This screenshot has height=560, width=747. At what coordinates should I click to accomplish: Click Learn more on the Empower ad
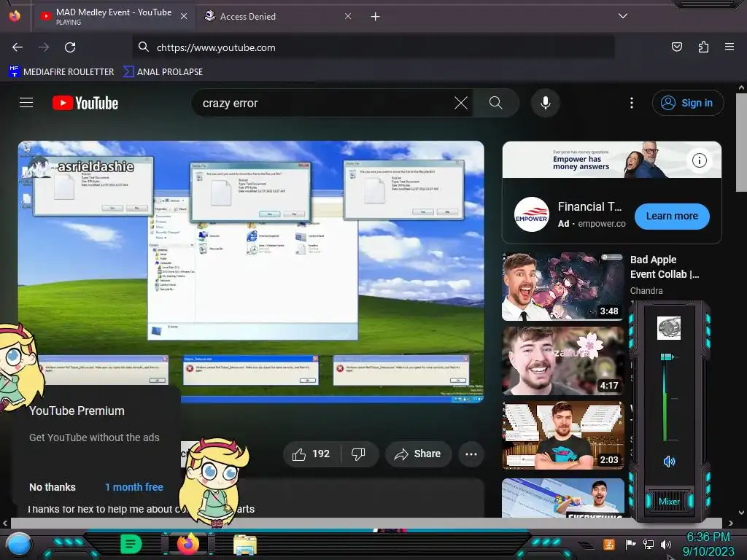coord(672,216)
